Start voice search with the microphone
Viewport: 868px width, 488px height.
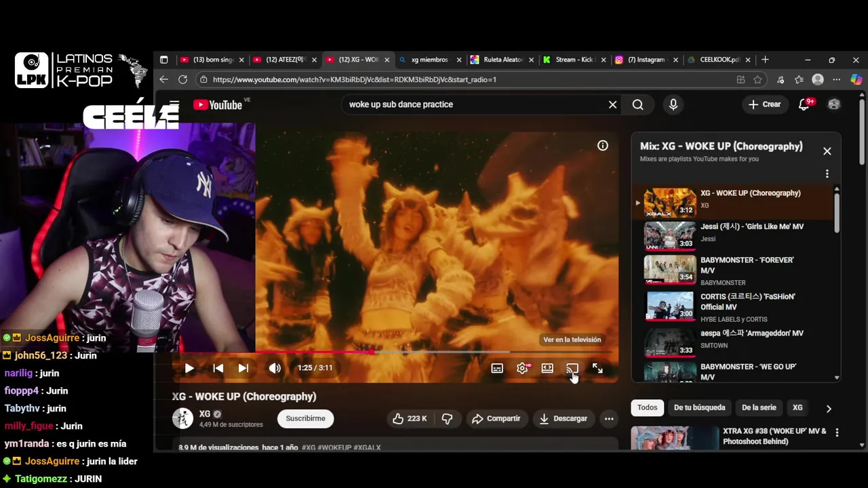click(673, 104)
